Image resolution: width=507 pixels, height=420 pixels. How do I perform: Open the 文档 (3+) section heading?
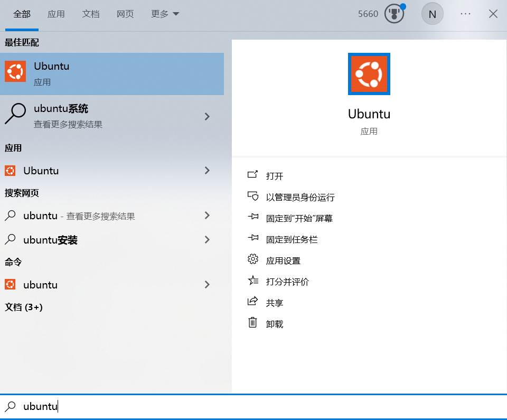[24, 307]
